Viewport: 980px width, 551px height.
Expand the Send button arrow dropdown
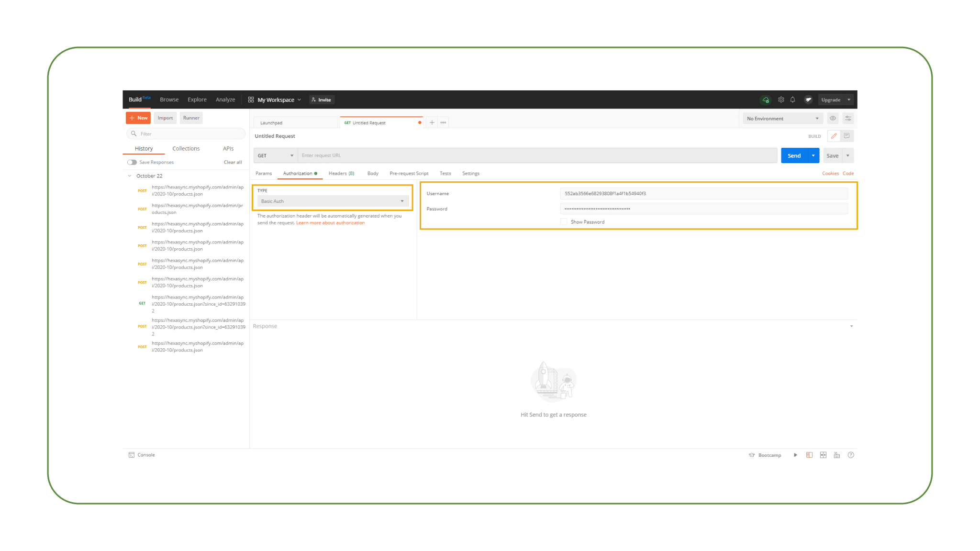[813, 155]
